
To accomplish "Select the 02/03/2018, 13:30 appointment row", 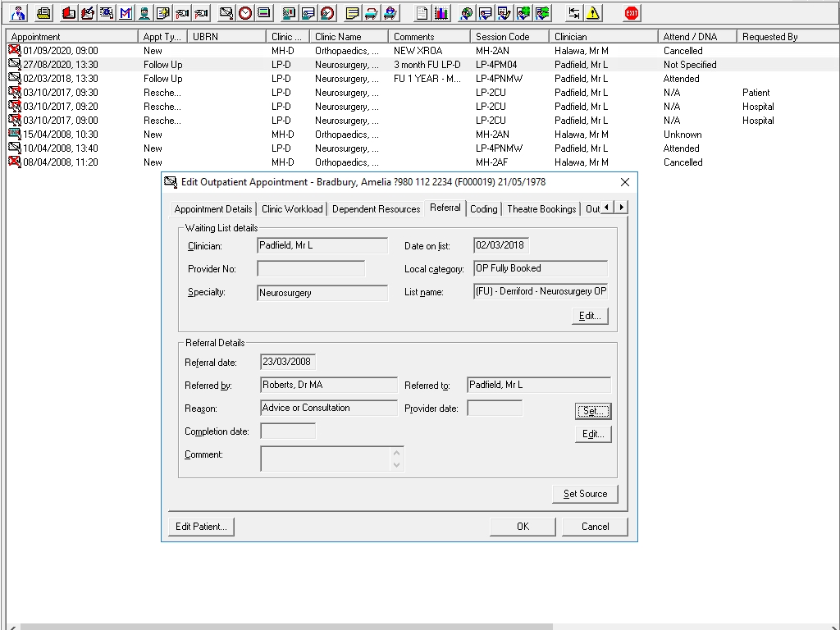I will 422,79.
